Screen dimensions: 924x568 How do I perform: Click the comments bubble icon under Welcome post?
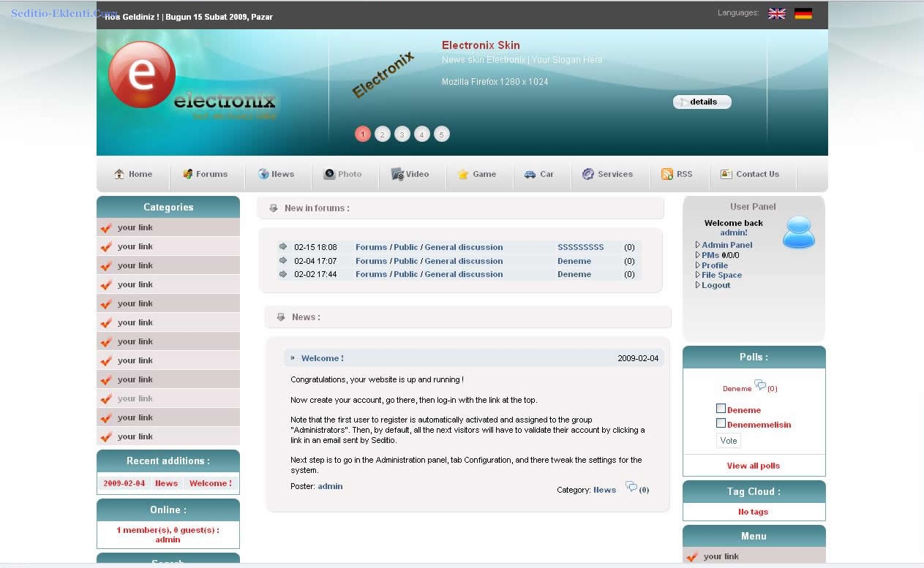(x=631, y=487)
